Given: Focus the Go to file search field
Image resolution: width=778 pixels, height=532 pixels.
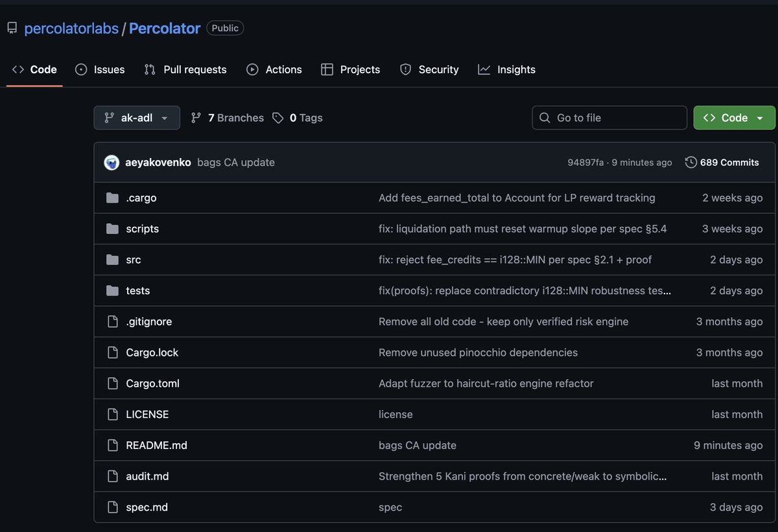Looking at the screenshot, I should (x=609, y=118).
